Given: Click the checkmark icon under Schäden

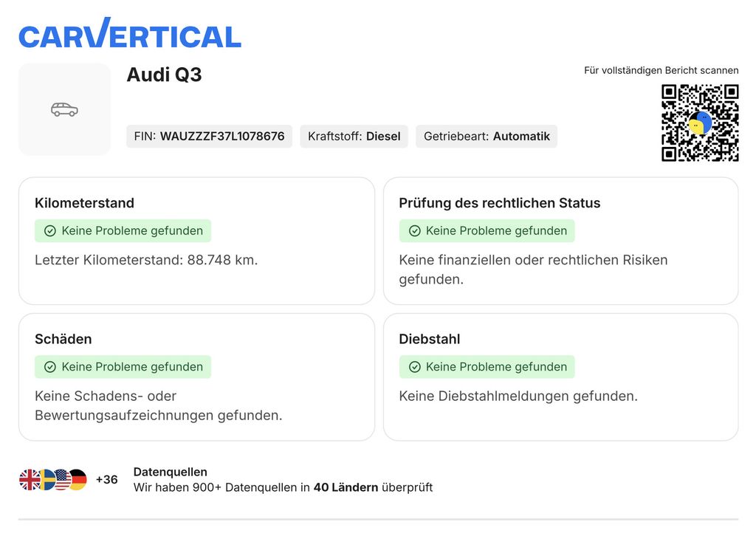Looking at the screenshot, I should [50, 367].
